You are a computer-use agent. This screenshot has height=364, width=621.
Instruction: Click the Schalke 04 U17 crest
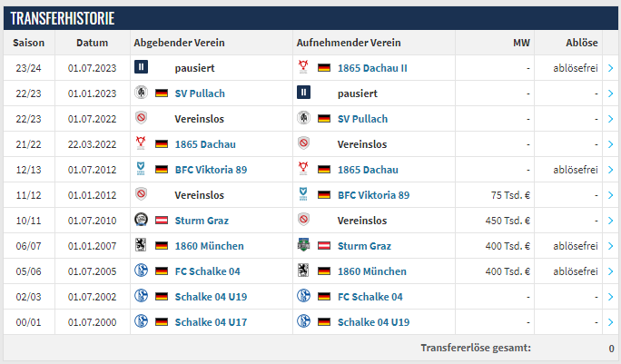coord(141,321)
